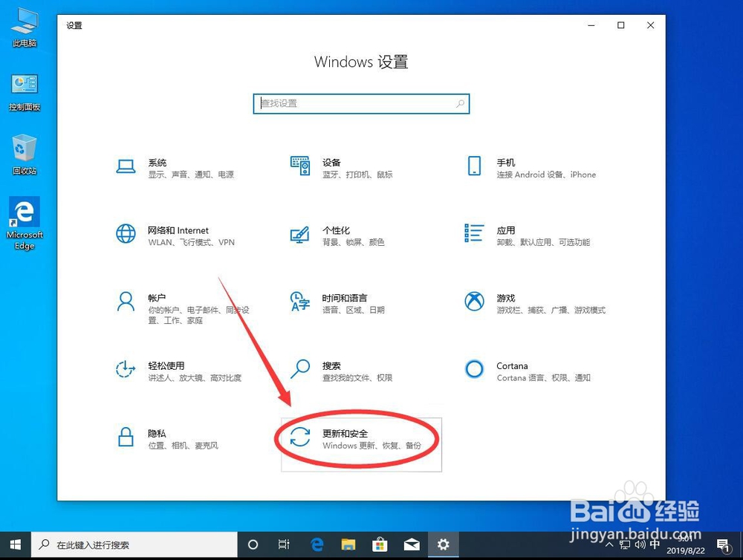Open Mail from the taskbar
Screen dimensions: 743x560
412,545
